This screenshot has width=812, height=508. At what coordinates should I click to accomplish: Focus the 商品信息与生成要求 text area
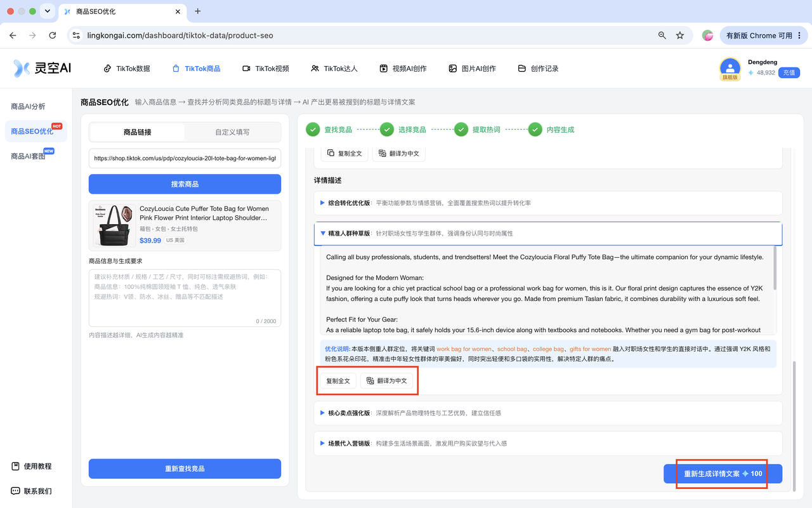pyautogui.click(x=185, y=298)
